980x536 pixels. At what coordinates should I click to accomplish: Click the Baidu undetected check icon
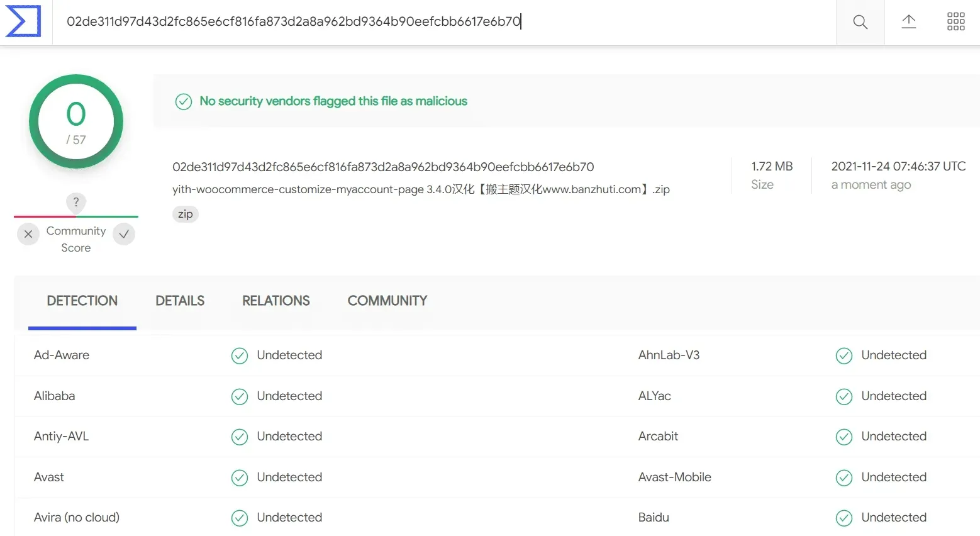point(844,518)
